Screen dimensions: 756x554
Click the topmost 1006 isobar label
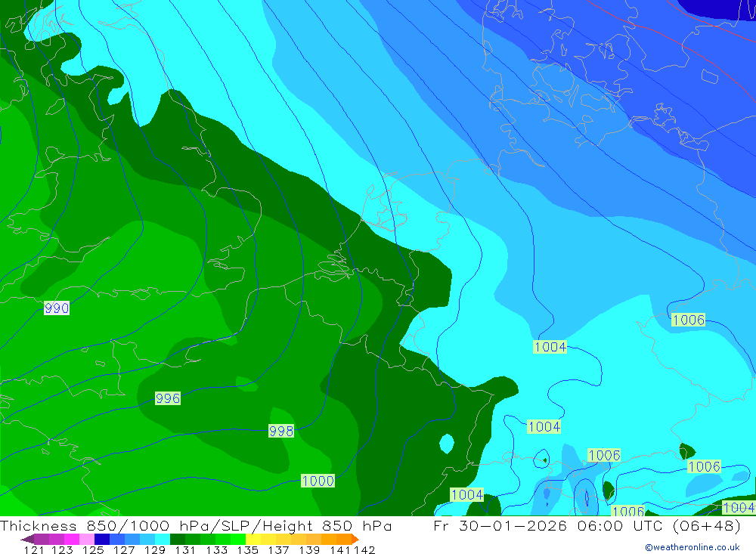(x=689, y=320)
